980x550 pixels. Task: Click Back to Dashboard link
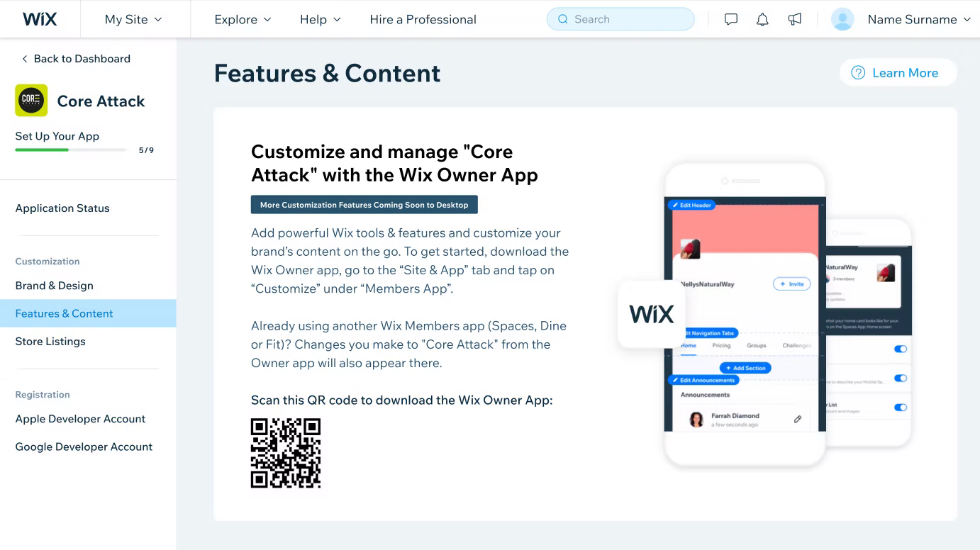click(x=82, y=59)
